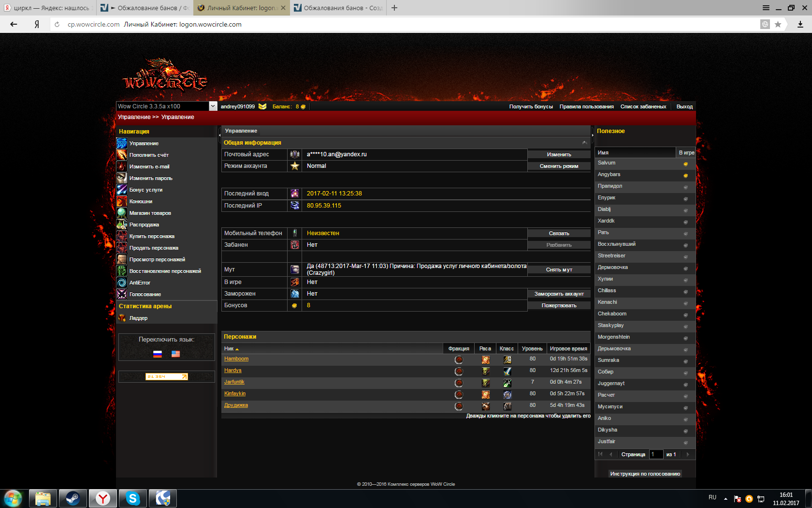This screenshot has width=812, height=508.
Task: Switch language using the US flag icon
Action: tap(175, 354)
